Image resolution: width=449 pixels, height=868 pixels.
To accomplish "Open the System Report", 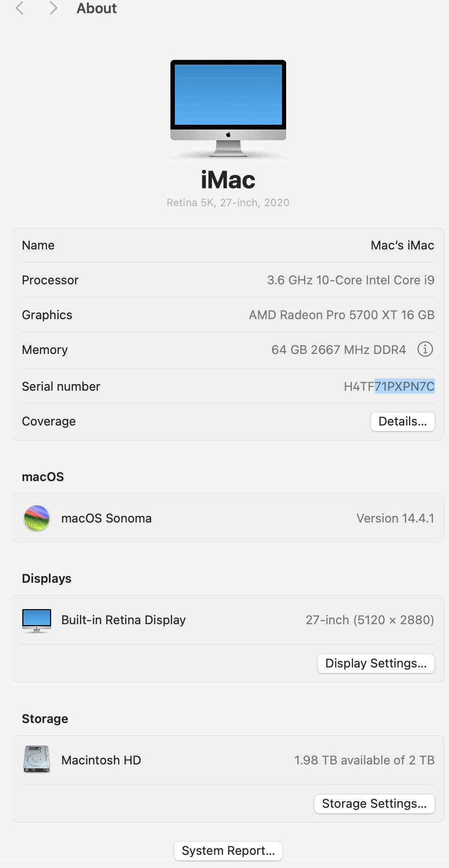I will point(228,851).
